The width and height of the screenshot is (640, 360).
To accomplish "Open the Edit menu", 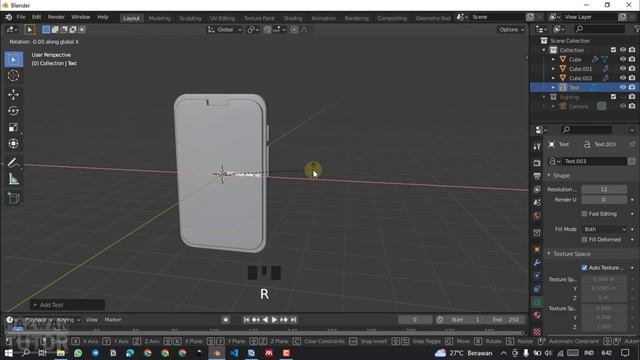I will pos(36,17).
